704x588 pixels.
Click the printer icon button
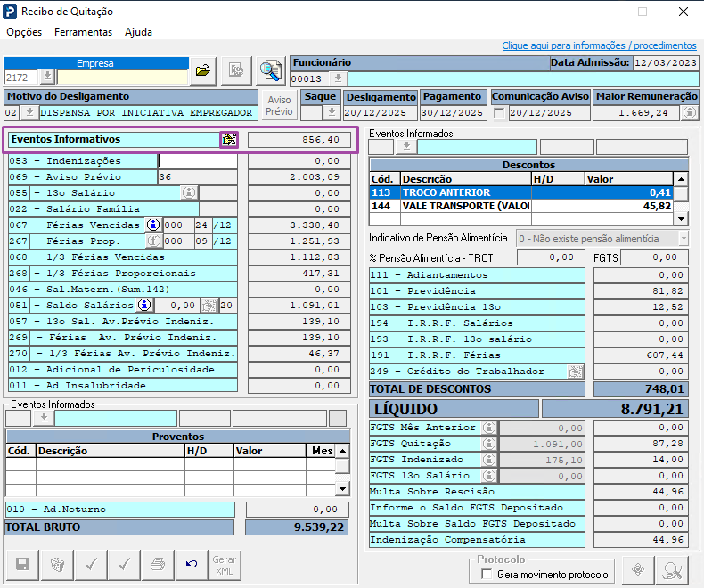[158, 564]
